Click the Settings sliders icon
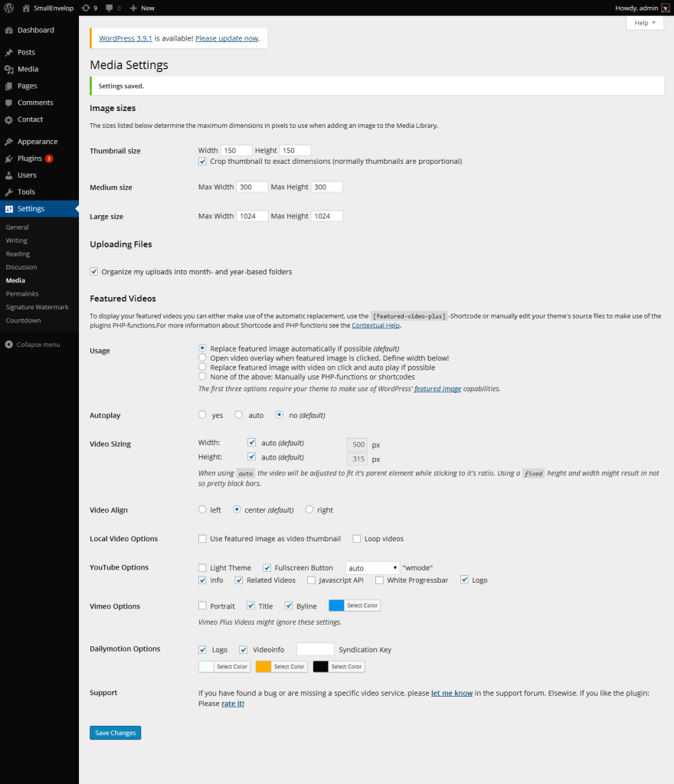Image resolution: width=674 pixels, height=784 pixels. 8,209
